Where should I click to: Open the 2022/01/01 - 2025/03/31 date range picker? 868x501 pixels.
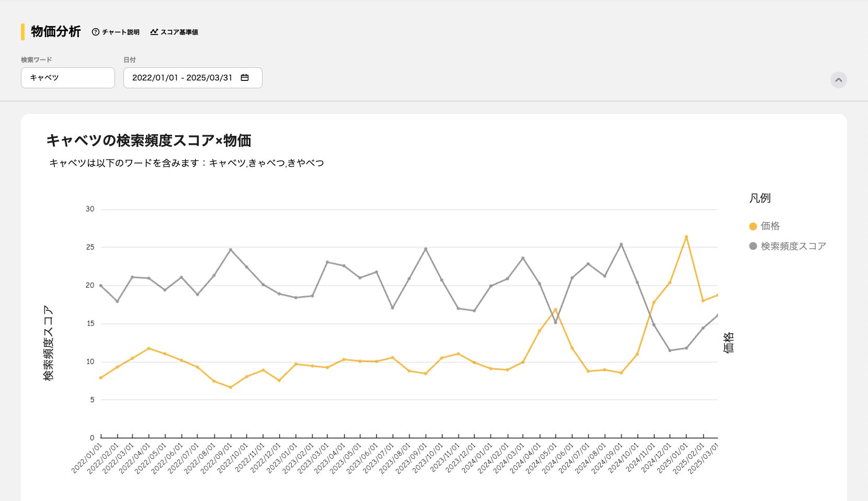point(182,78)
